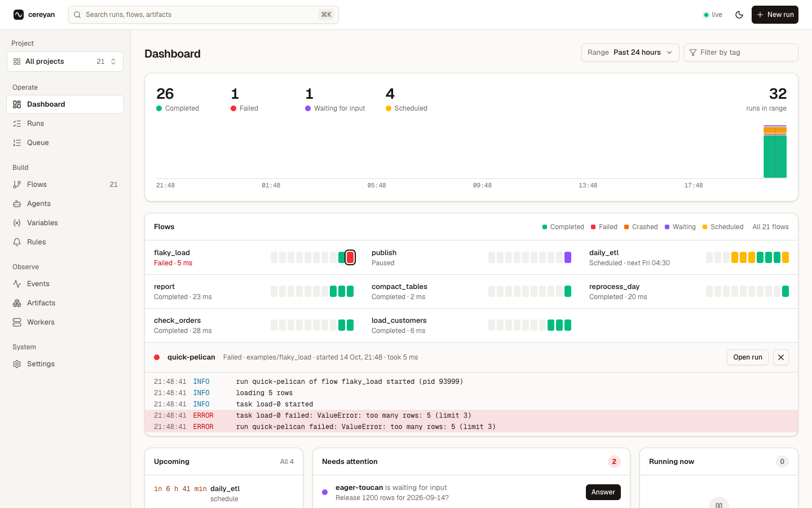Open the Queue page

click(x=65, y=143)
